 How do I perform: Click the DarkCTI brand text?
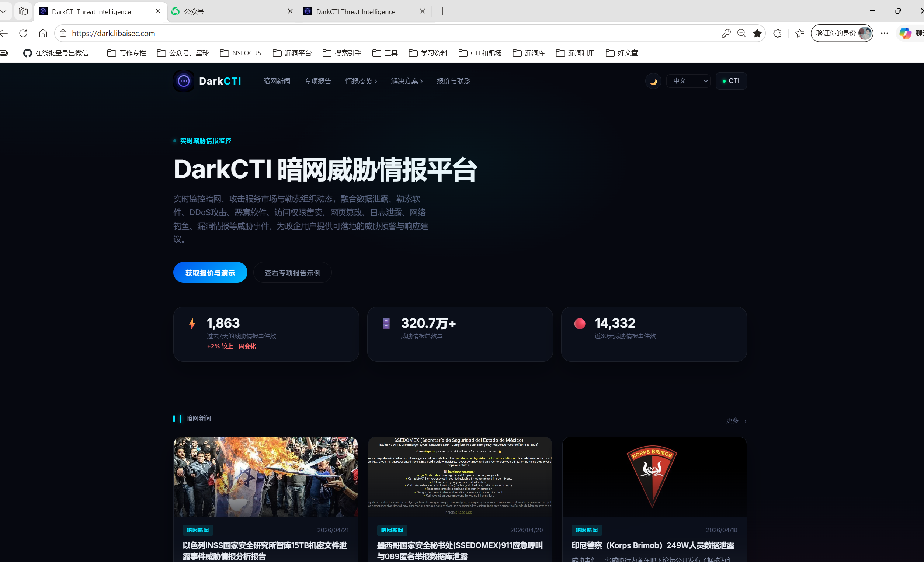pos(220,81)
